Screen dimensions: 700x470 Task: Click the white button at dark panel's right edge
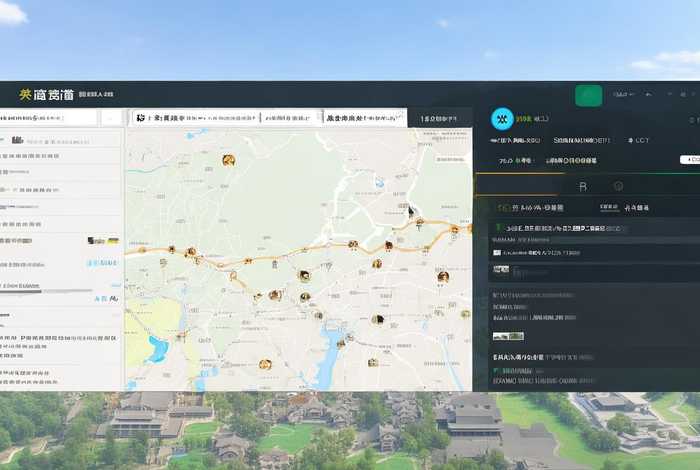click(690, 160)
